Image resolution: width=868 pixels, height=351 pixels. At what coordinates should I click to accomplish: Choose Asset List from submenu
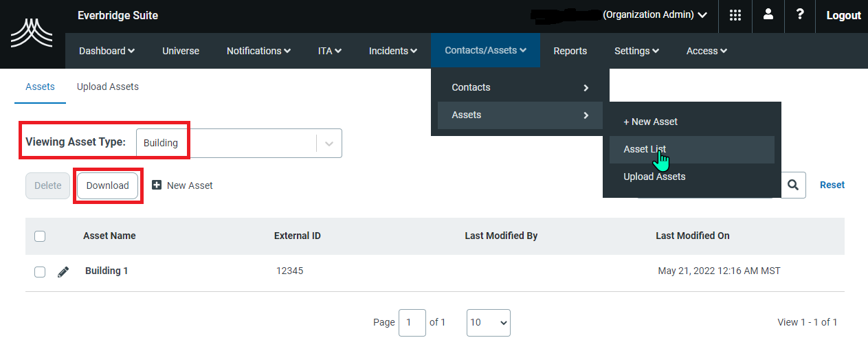[692, 149]
